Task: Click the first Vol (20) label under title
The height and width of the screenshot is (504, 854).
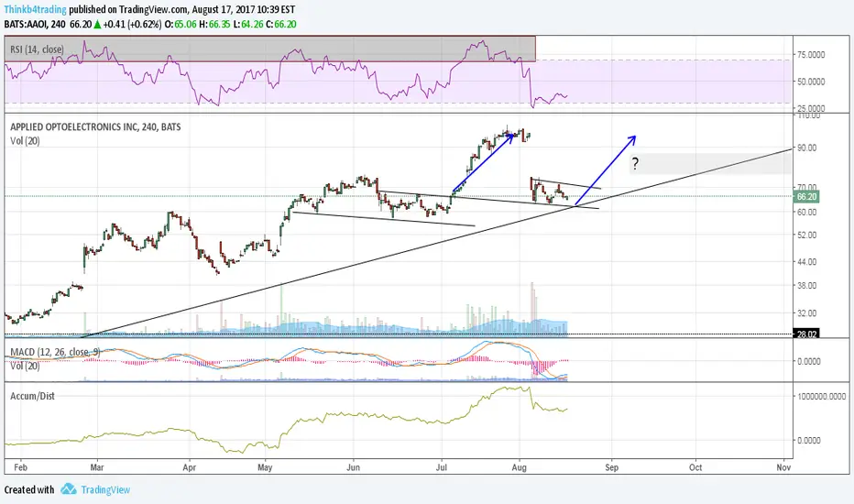Action: pos(25,141)
